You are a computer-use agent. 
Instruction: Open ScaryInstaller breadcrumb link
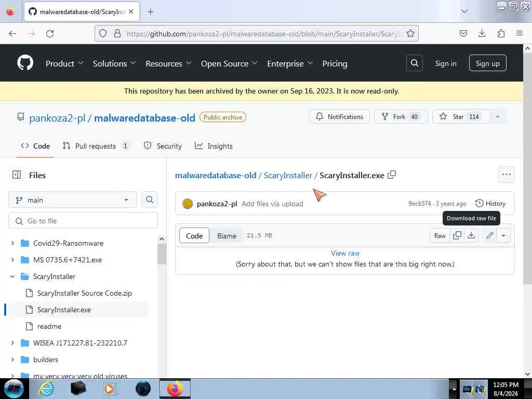tap(288, 175)
